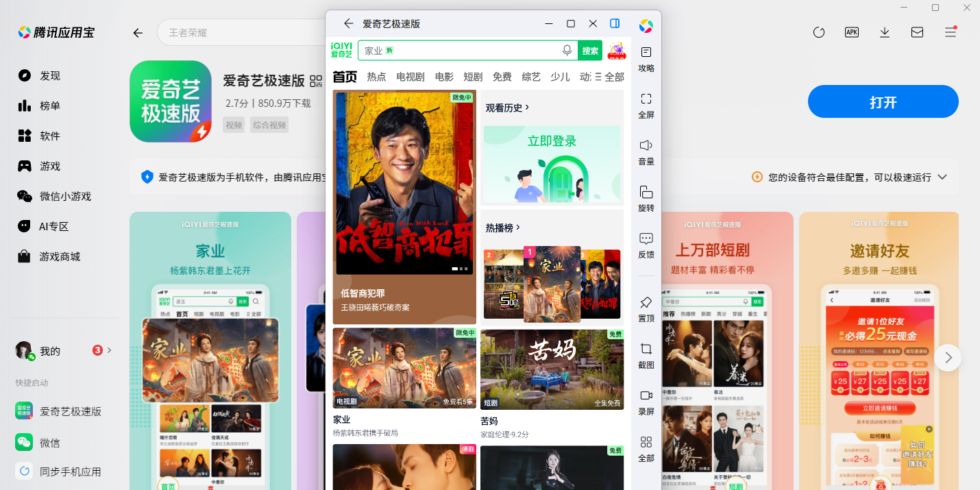Switch to the 热点 tab
This screenshot has height=490, width=980.
pos(376,77)
